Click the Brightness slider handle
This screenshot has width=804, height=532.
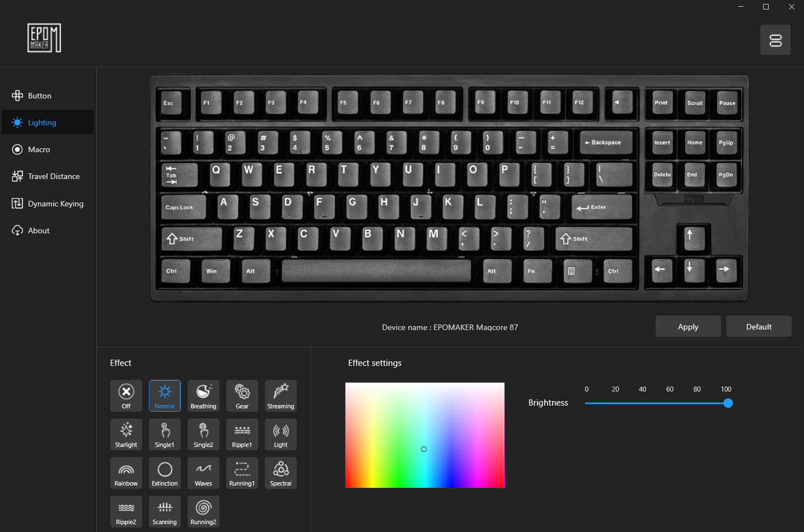[x=728, y=403]
